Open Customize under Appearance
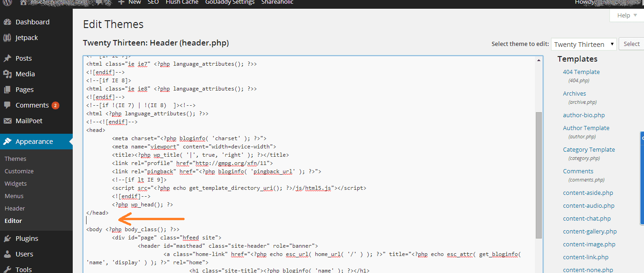 19,171
